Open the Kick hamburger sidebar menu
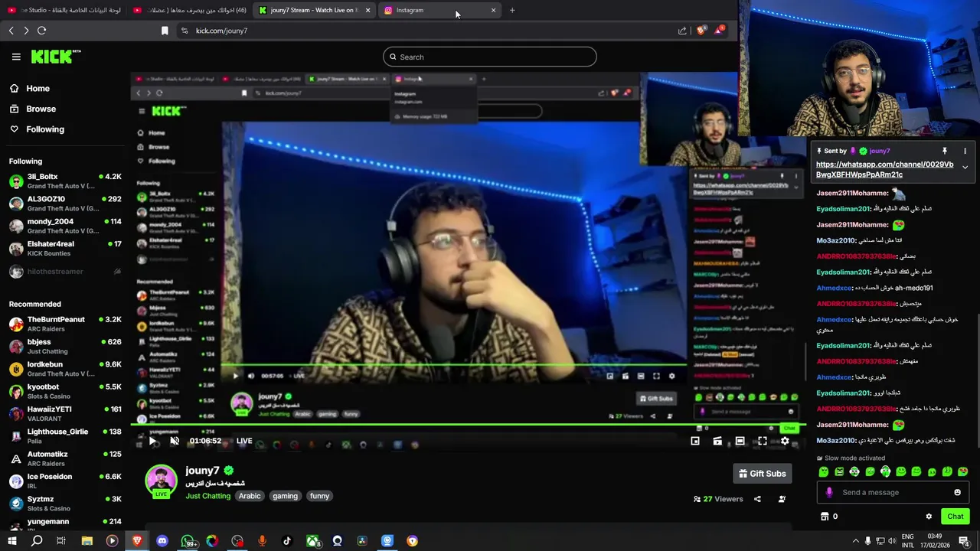The width and height of the screenshot is (980, 551). pyautogui.click(x=16, y=57)
